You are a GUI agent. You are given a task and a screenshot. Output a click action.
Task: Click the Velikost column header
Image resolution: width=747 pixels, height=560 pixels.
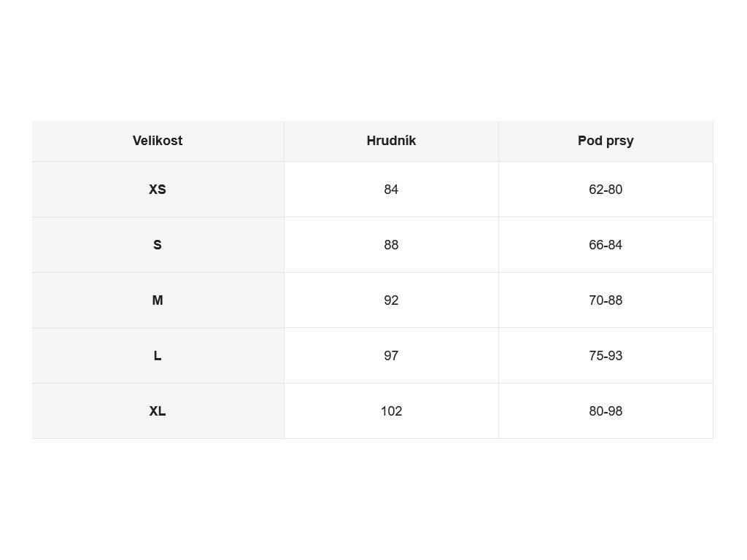pos(158,141)
